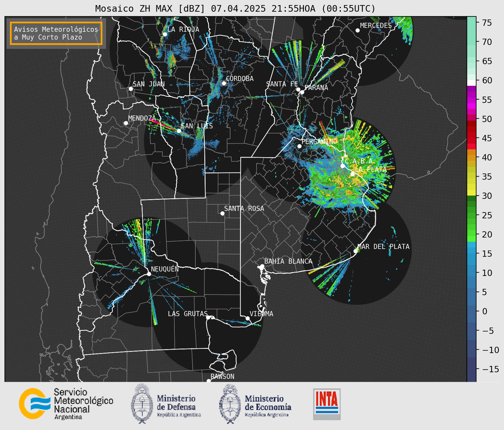Screen dimensions: 504x430
Task: Click the Las Grutas city marker dot
Action: (x=208, y=318)
